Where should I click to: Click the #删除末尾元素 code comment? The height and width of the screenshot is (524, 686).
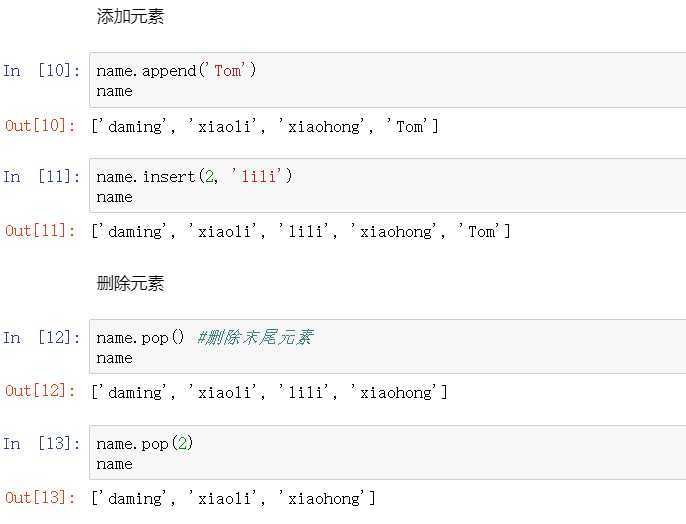[256, 337]
